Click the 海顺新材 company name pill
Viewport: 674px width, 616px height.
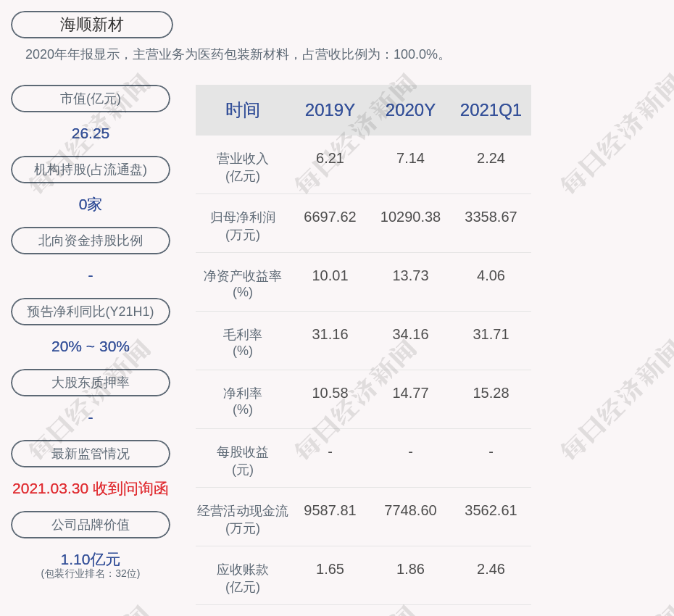[92, 25]
